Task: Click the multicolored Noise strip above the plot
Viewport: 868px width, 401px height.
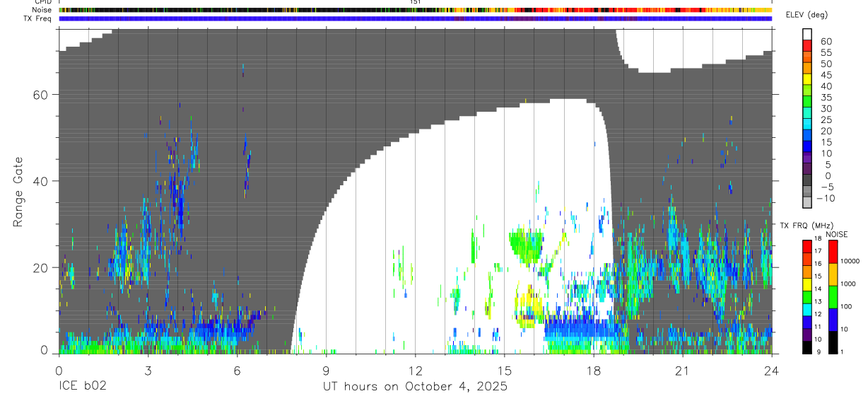Action: 415,10
